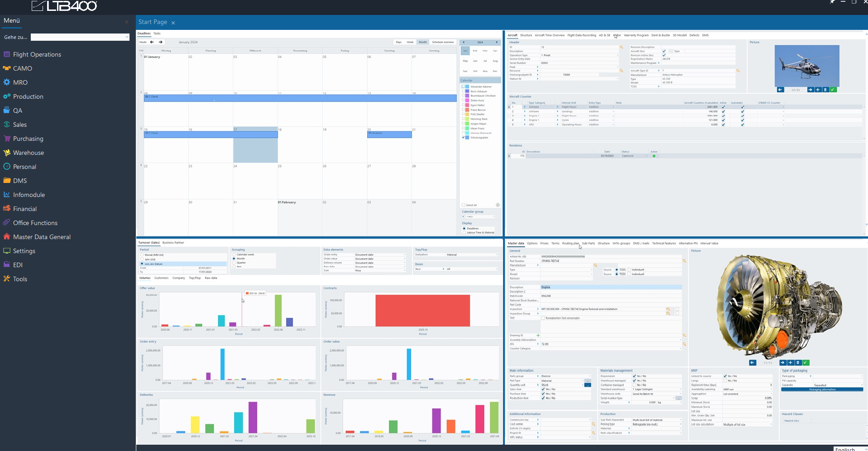Viewport: 868px width, 451px height.
Task: Click the Schedule overview button
Action: click(x=442, y=42)
